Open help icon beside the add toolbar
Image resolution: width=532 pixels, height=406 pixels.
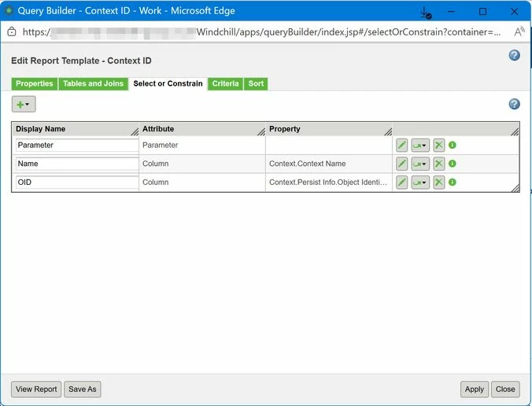point(515,104)
